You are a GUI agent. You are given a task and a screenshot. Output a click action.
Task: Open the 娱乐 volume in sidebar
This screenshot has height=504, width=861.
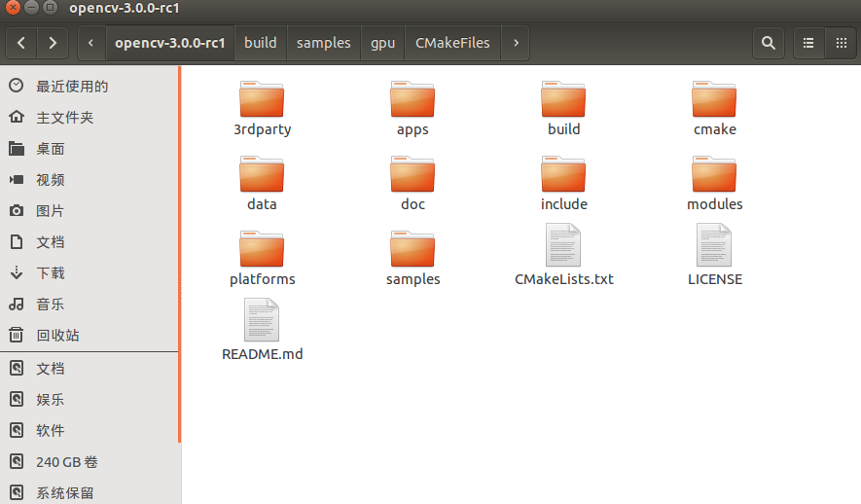point(89,400)
